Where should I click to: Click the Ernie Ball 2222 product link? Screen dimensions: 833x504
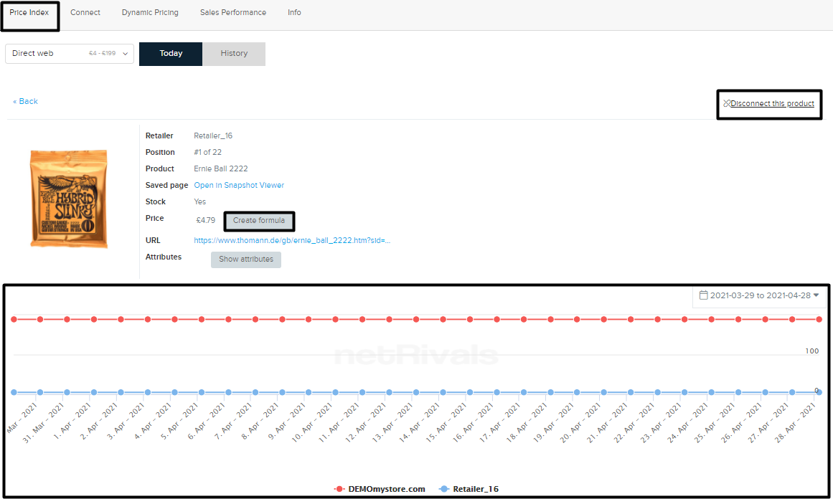tap(221, 169)
